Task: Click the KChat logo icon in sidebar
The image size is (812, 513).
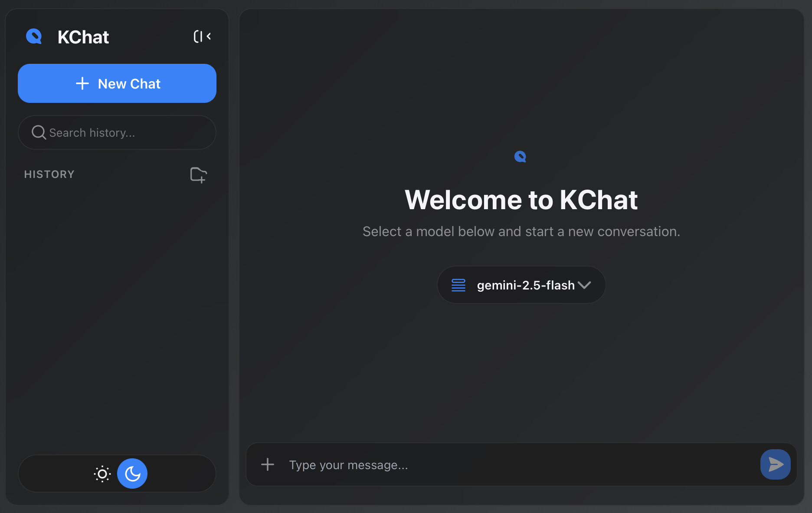Action: (34, 36)
